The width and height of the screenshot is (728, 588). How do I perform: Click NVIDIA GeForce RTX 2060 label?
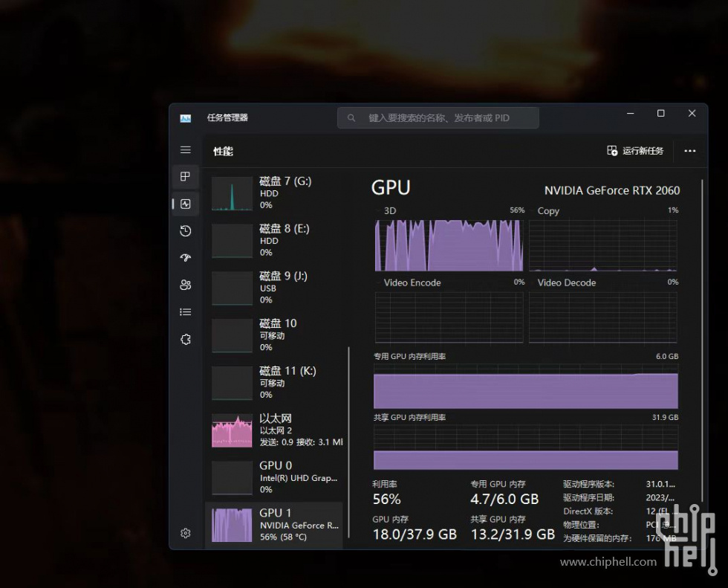tap(612, 190)
